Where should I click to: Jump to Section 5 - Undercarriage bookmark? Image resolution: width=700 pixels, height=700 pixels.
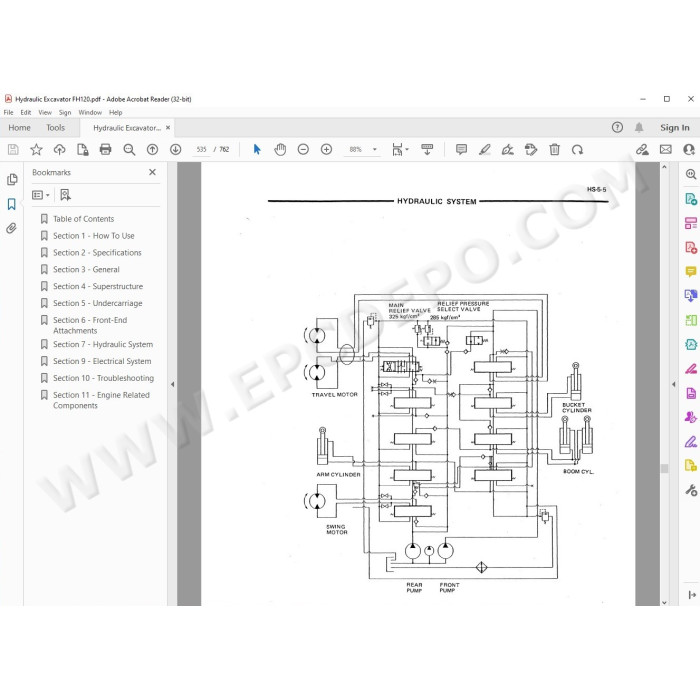coord(97,303)
